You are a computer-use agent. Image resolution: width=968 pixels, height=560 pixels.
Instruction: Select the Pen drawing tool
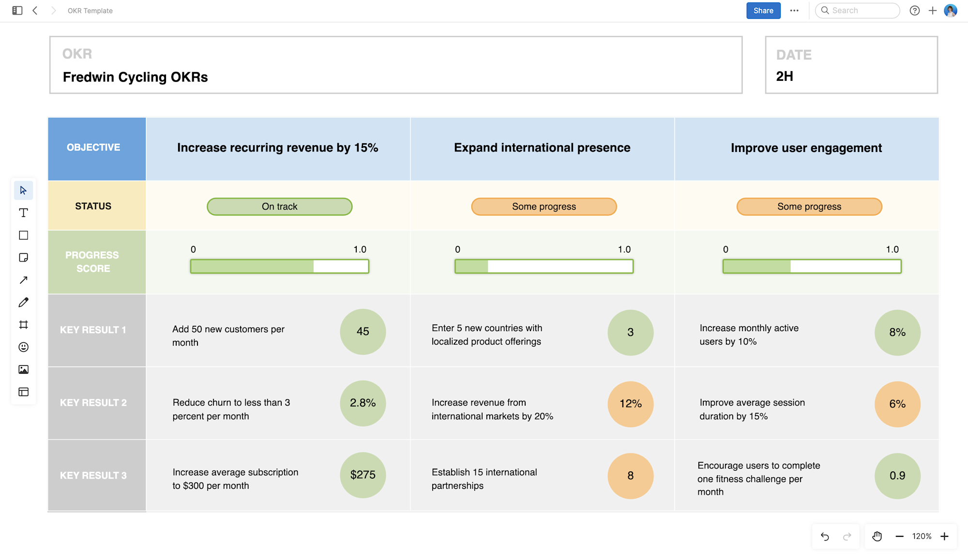coord(23,303)
